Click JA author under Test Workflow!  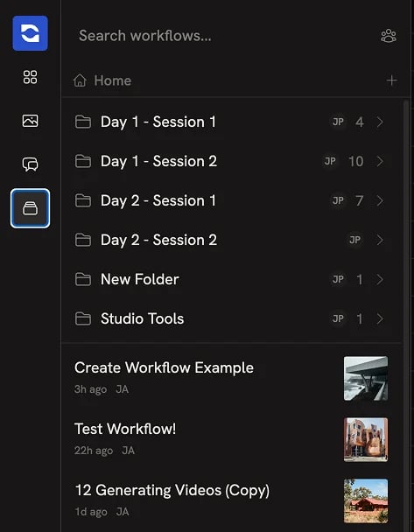(129, 451)
